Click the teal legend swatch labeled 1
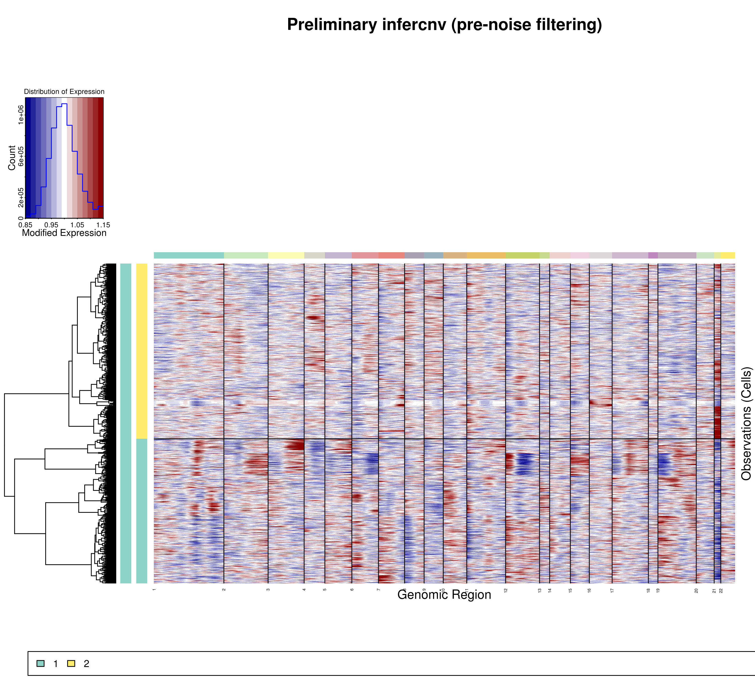This screenshot has height=700, width=755. (41, 663)
